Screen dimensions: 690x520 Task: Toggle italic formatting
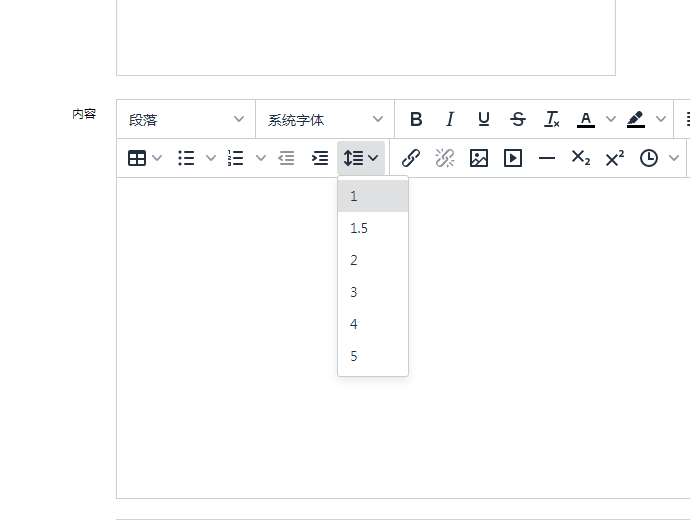pos(450,119)
